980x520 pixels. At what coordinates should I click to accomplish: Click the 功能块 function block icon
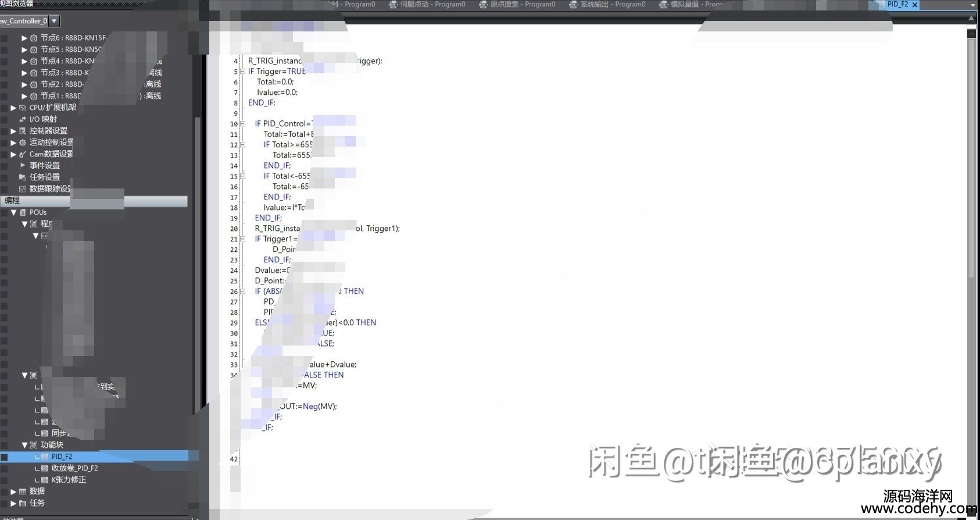[34, 445]
